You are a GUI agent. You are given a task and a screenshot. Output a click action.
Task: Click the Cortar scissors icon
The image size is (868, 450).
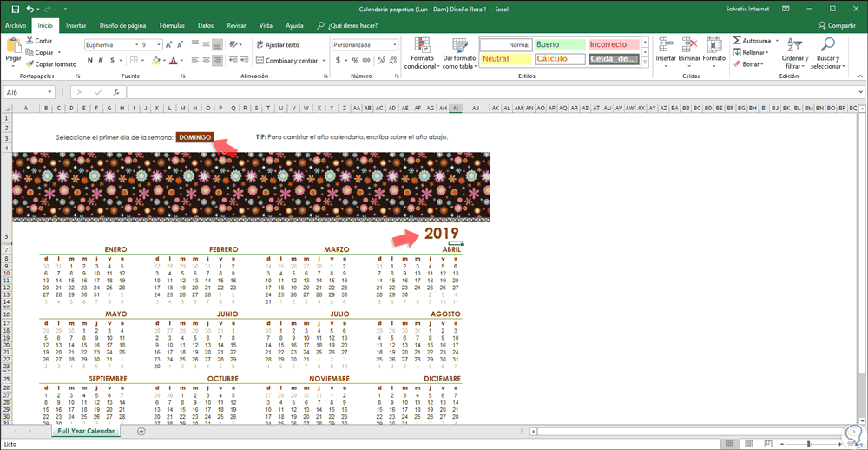[x=30, y=41]
